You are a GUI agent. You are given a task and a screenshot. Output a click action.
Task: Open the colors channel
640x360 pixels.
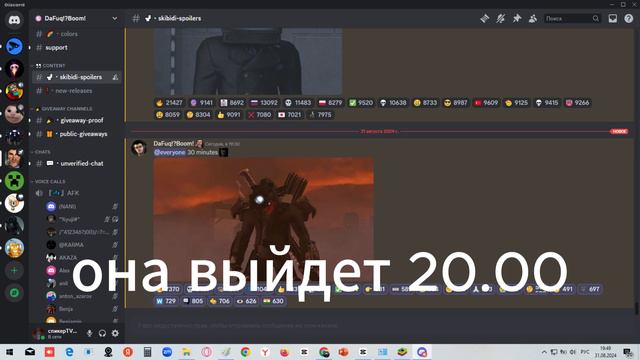coord(76,34)
